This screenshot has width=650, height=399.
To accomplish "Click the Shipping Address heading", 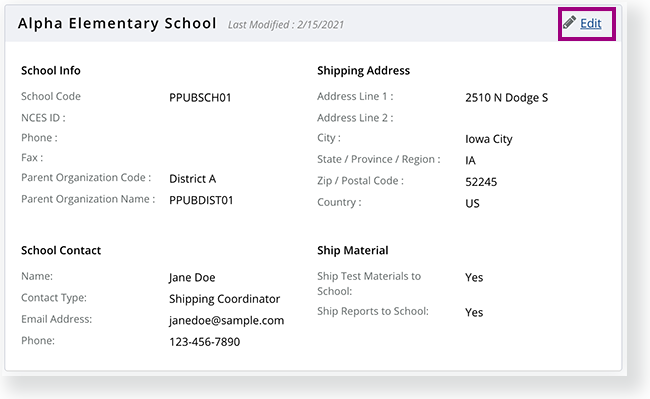I will 363,71.
